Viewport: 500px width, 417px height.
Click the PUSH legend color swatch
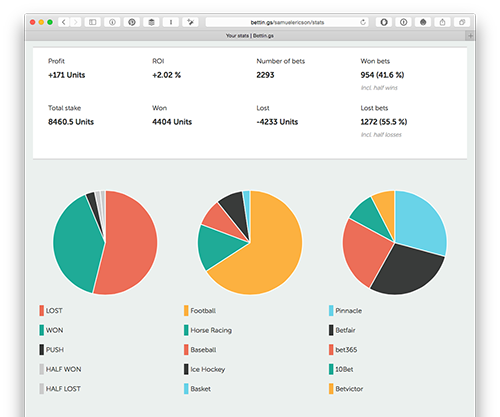pos(42,350)
